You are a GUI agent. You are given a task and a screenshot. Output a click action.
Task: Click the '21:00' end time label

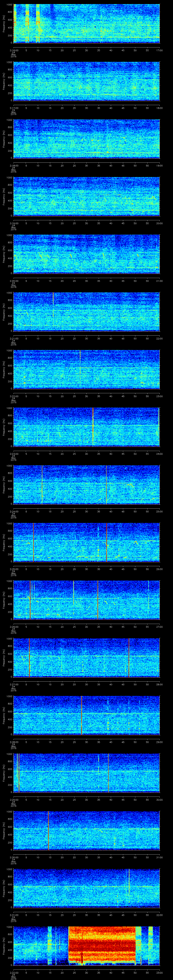pyautogui.click(x=159, y=281)
